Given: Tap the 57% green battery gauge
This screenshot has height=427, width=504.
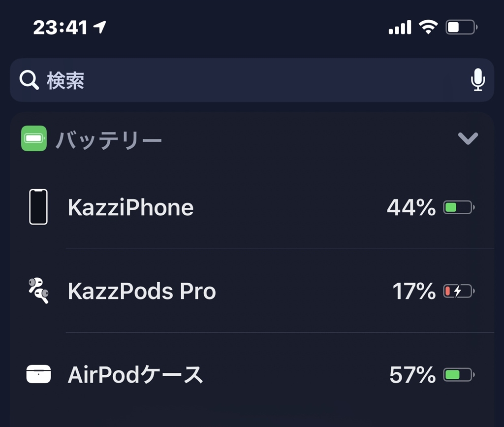Looking at the screenshot, I should pos(458,374).
